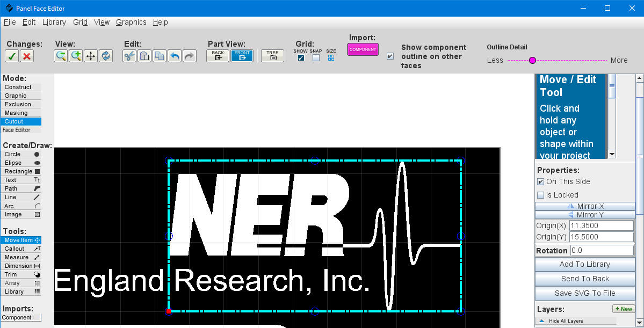Cut selection with the scissors icon
644x328 pixels.
[129, 56]
